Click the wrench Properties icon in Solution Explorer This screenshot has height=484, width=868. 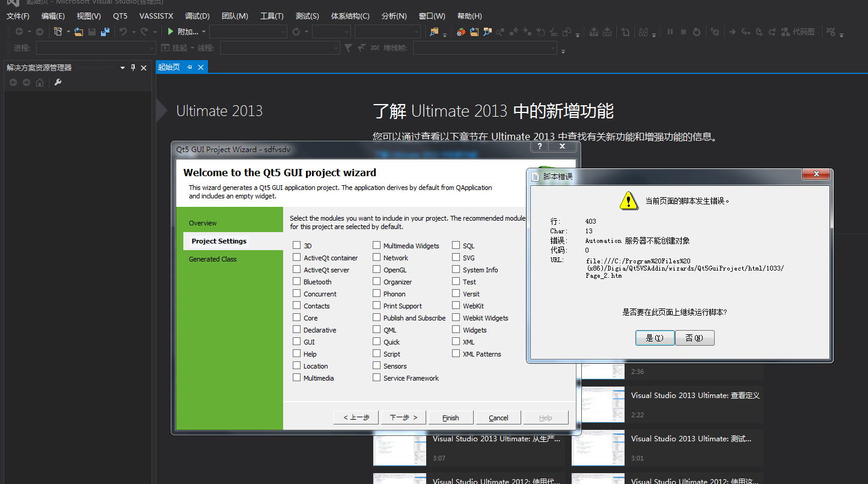pyautogui.click(x=58, y=82)
